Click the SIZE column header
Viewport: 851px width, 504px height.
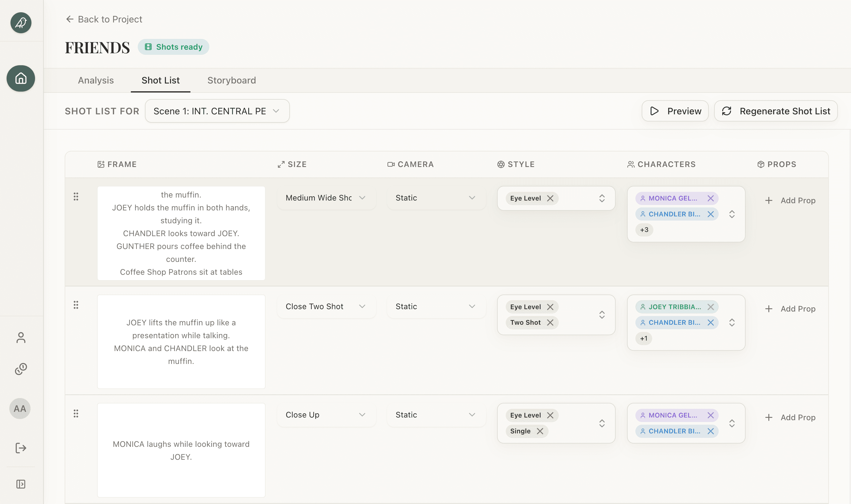point(292,165)
